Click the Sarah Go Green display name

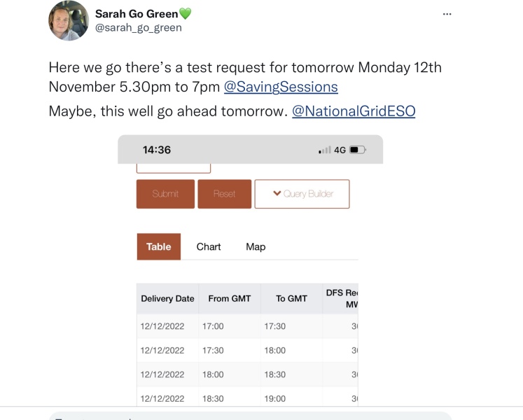(x=136, y=13)
